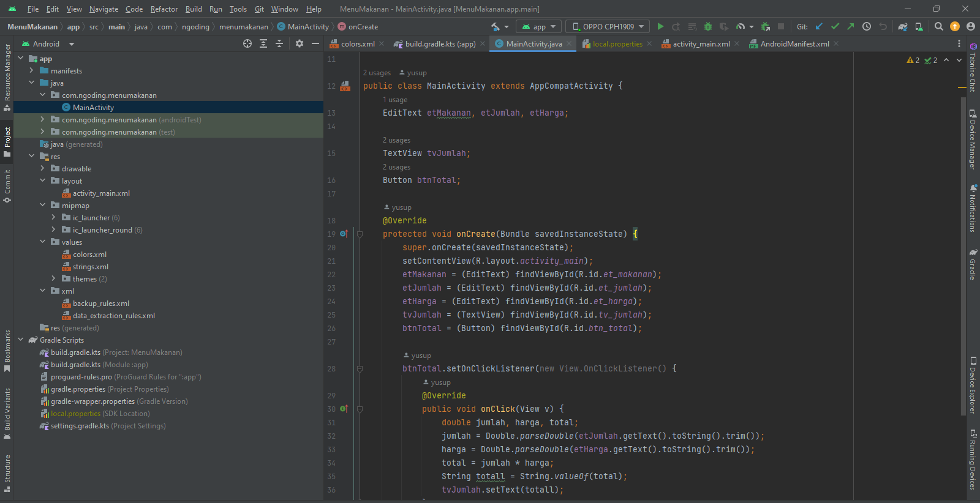Open the Refactor menu
This screenshot has height=503, width=980.
tap(164, 9)
